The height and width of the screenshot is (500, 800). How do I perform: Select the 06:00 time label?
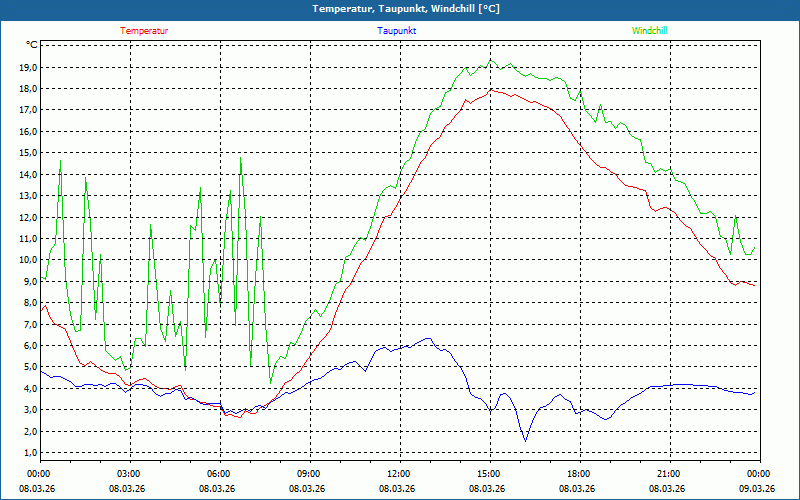pyautogui.click(x=219, y=474)
